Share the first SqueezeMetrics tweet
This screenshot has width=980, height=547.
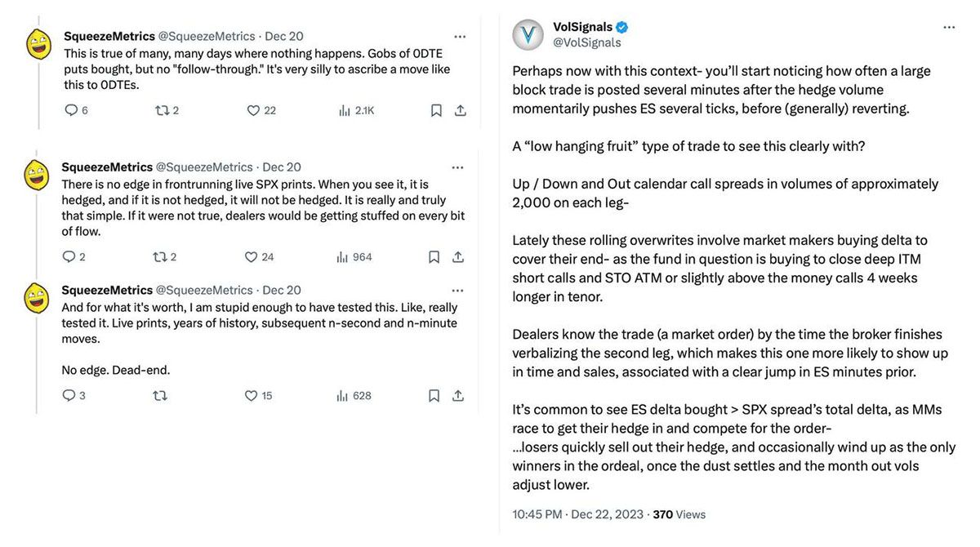[x=460, y=110]
